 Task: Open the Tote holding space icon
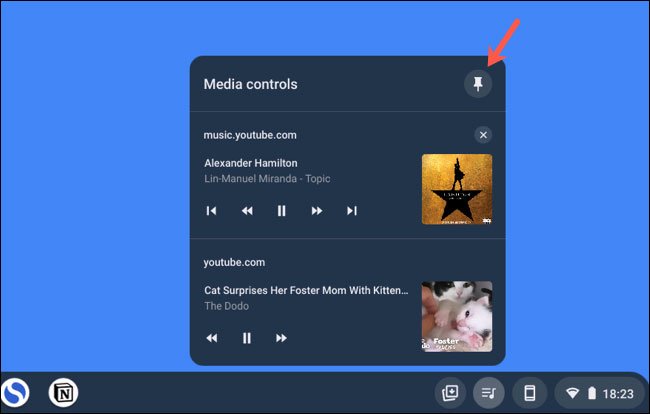tap(450, 392)
